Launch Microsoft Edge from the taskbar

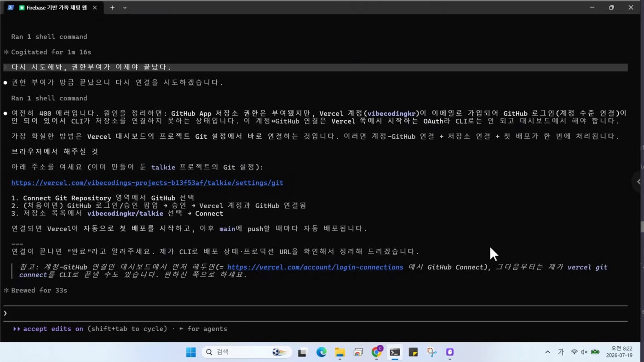pyautogui.click(x=321, y=352)
